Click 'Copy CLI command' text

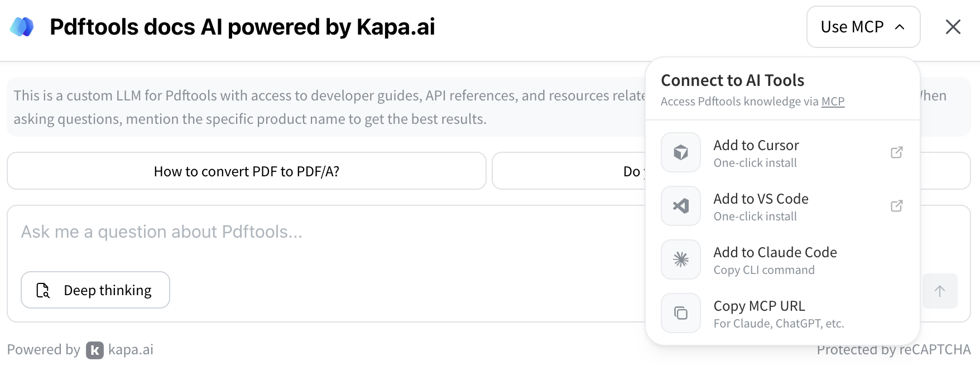click(x=764, y=270)
